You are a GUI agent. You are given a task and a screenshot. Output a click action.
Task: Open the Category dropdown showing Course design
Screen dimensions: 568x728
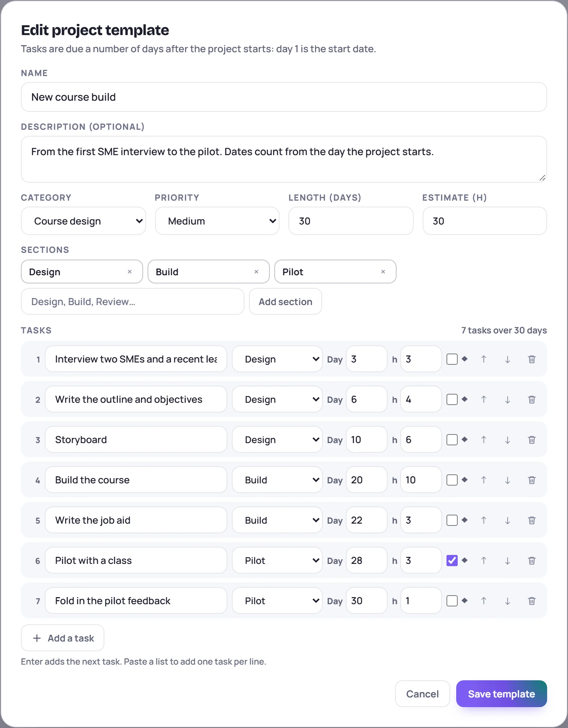(83, 221)
